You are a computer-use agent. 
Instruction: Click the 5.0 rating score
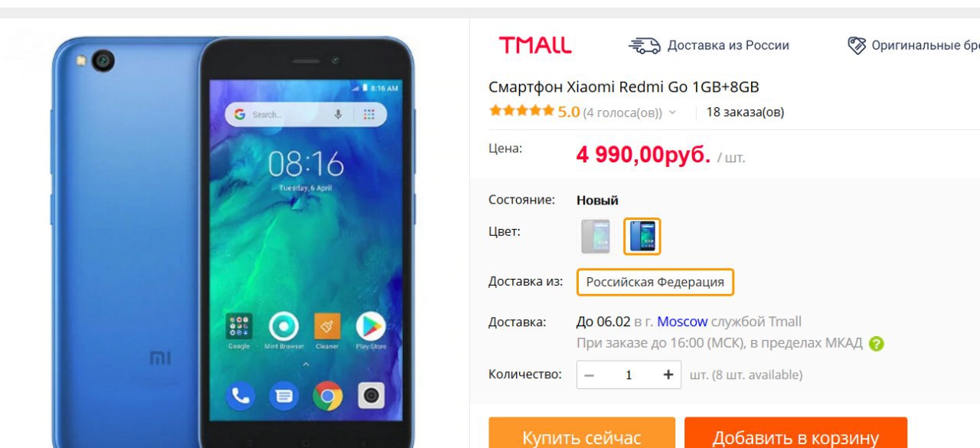click(x=569, y=112)
